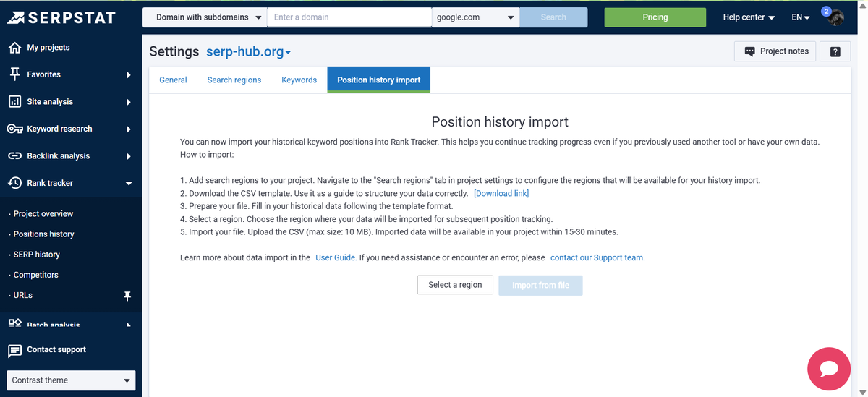Click the Rank tracker clock icon
This screenshot has width=868, height=397.
click(x=14, y=183)
